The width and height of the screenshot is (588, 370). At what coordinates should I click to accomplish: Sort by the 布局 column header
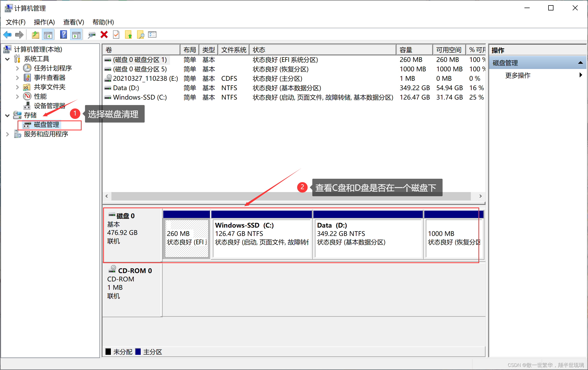click(190, 50)
